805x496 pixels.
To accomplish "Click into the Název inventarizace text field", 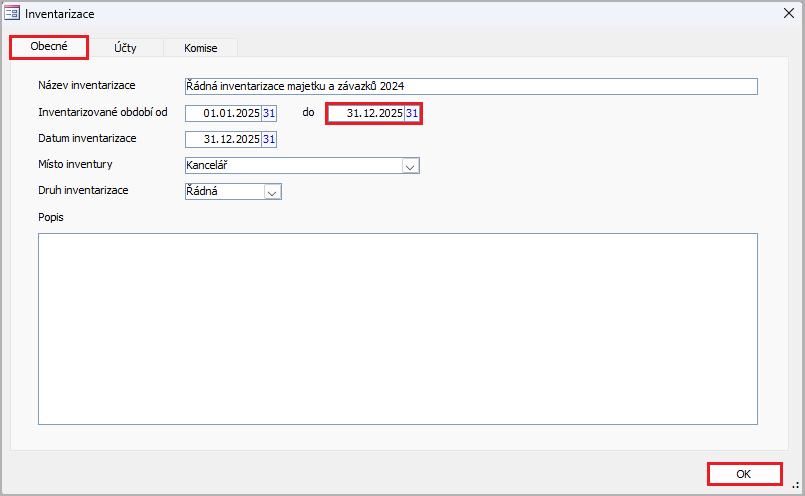I will (470, 86).
